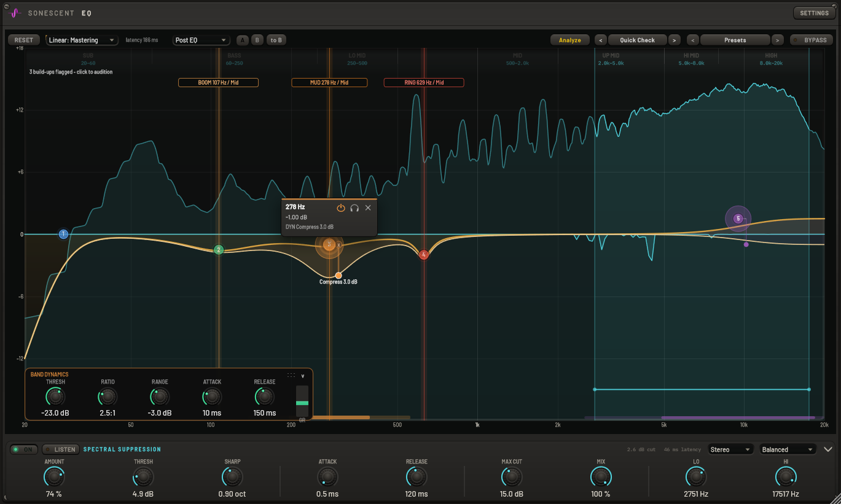This screenshot has width=841, height=504.
Task: Click the RING 629 Hz / Mid tag
Action: [424, 82]
